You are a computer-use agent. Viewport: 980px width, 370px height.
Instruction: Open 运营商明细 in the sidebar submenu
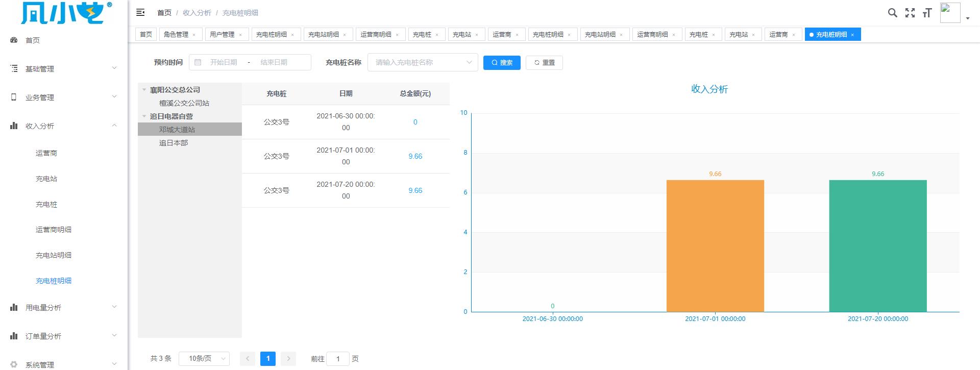[54, 230]
